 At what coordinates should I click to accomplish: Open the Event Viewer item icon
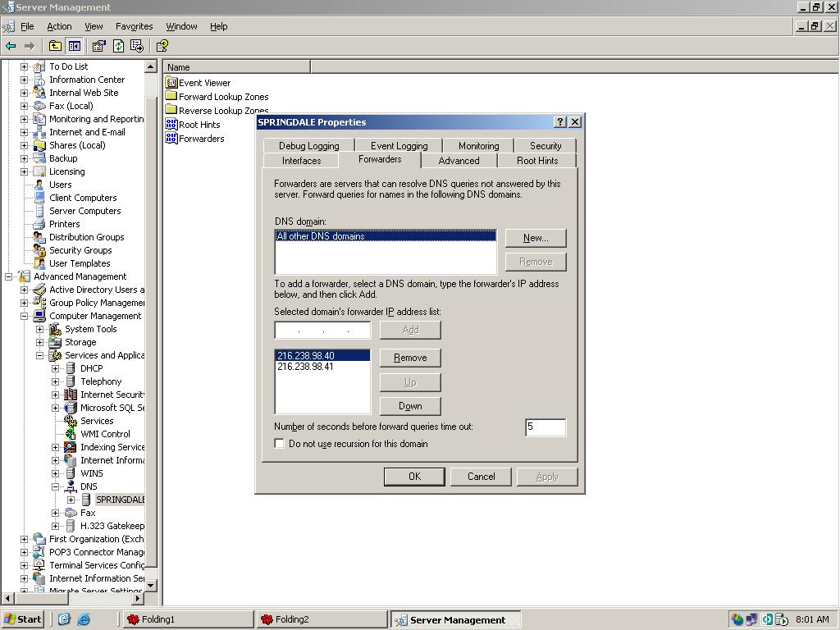(171, 83)
